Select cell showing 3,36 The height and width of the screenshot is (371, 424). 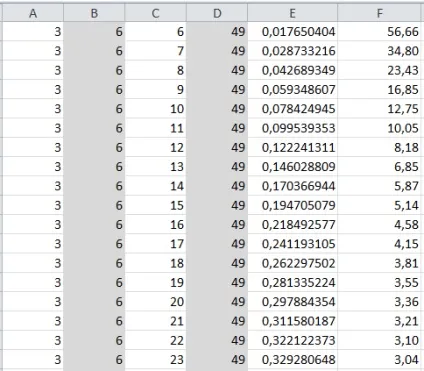point(379,302)
